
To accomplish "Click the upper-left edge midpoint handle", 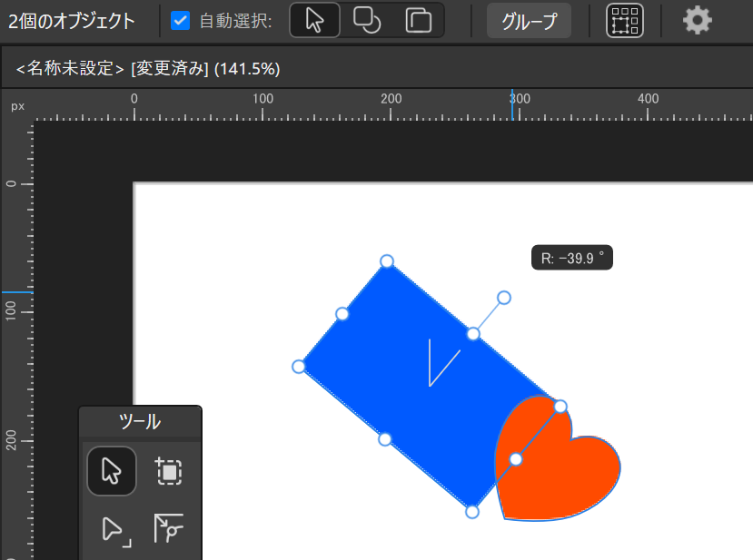I will tap(342, 314).
